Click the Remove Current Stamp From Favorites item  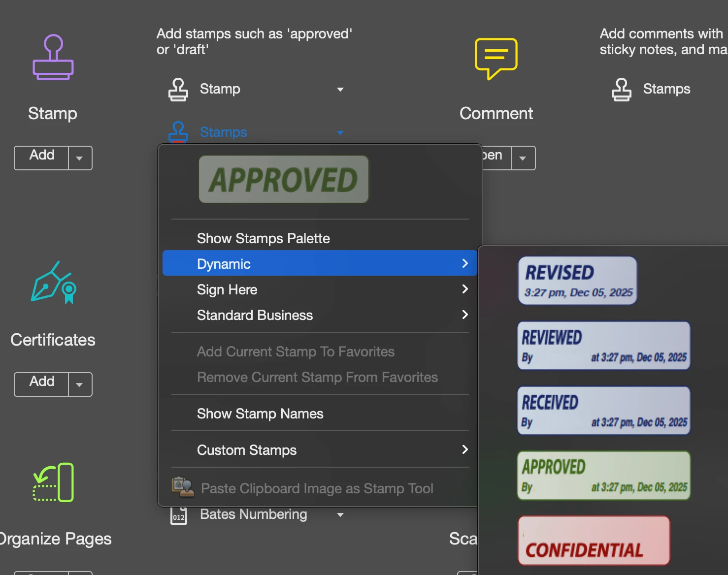[320, 377]
